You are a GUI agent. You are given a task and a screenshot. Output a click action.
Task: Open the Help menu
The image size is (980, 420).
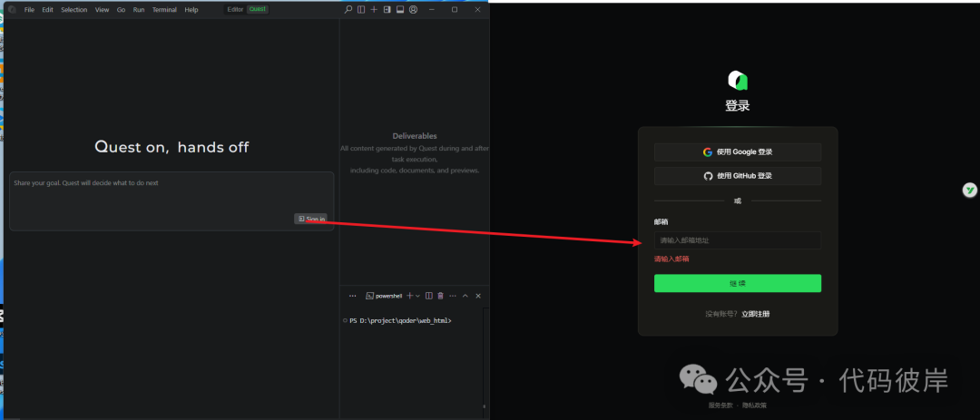(191, 9)
